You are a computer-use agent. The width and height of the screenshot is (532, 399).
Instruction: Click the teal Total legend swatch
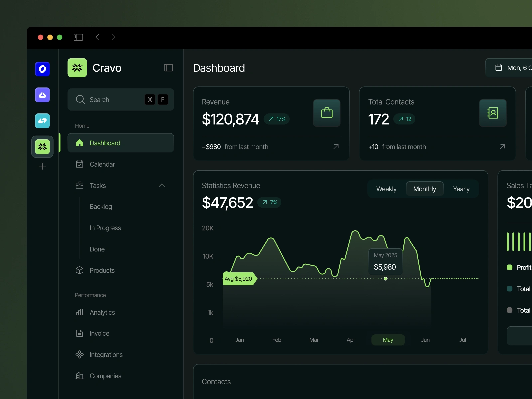(x=509, y=289)
